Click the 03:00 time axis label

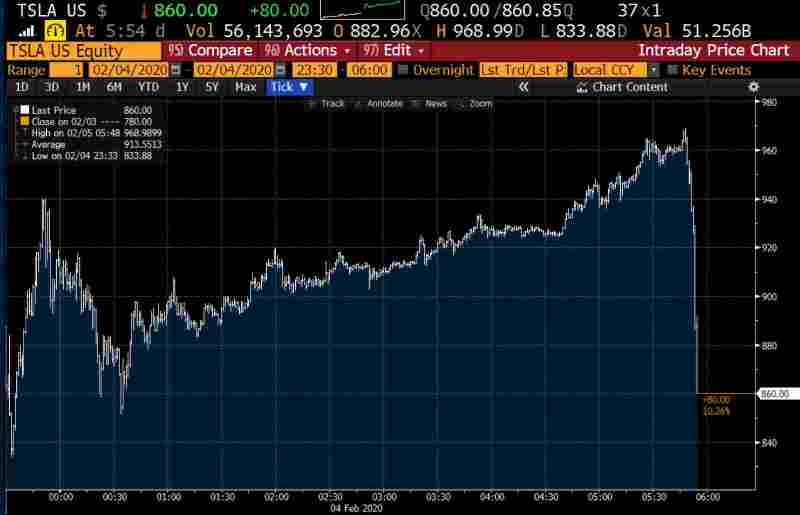pyautogui.click(x=384, y=497)
